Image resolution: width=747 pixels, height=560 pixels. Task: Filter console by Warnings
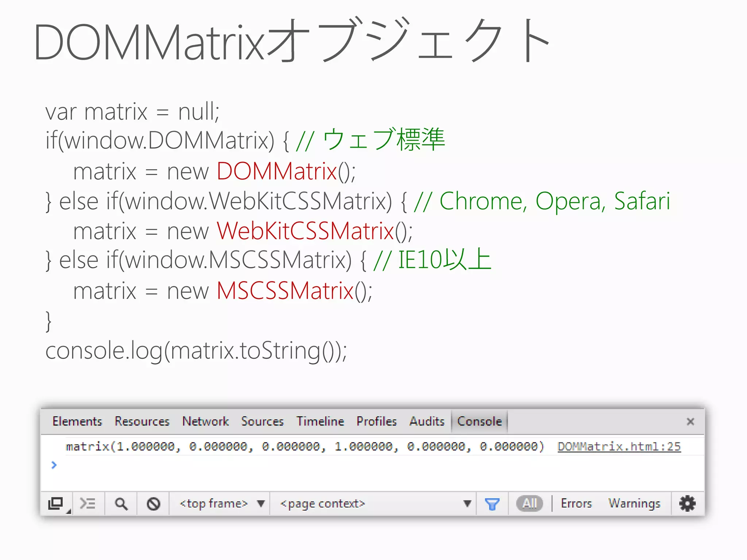634,503
